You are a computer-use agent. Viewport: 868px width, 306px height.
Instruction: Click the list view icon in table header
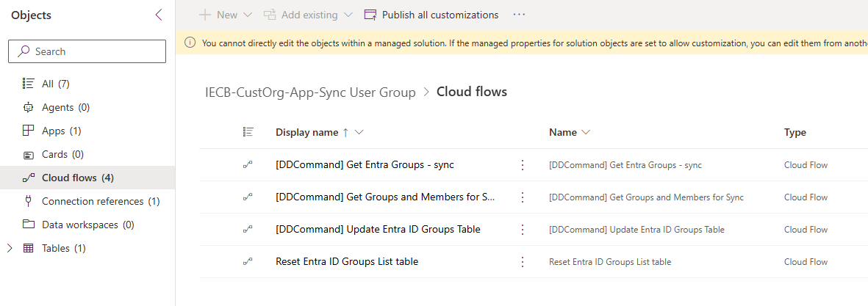(248, 132)
